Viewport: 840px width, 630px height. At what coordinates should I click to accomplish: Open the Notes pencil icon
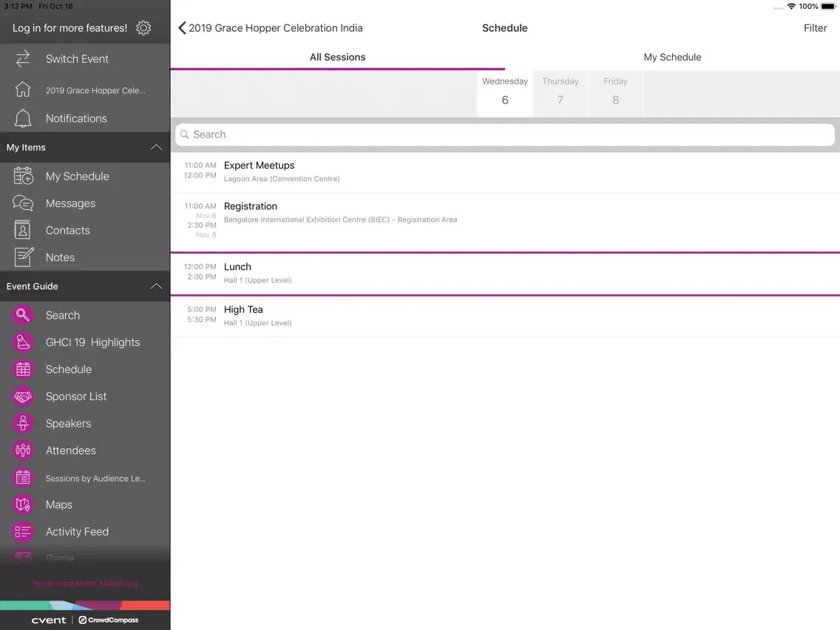pos(24,257)
